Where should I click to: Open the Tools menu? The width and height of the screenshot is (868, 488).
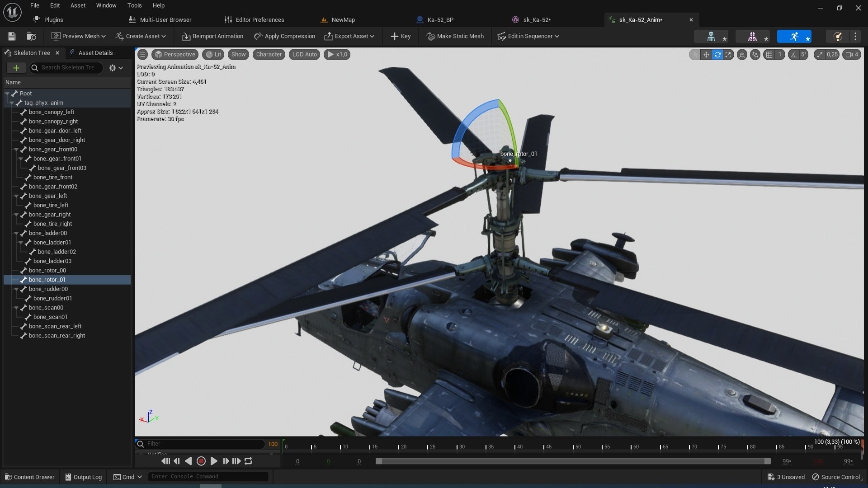click(134, 5)
